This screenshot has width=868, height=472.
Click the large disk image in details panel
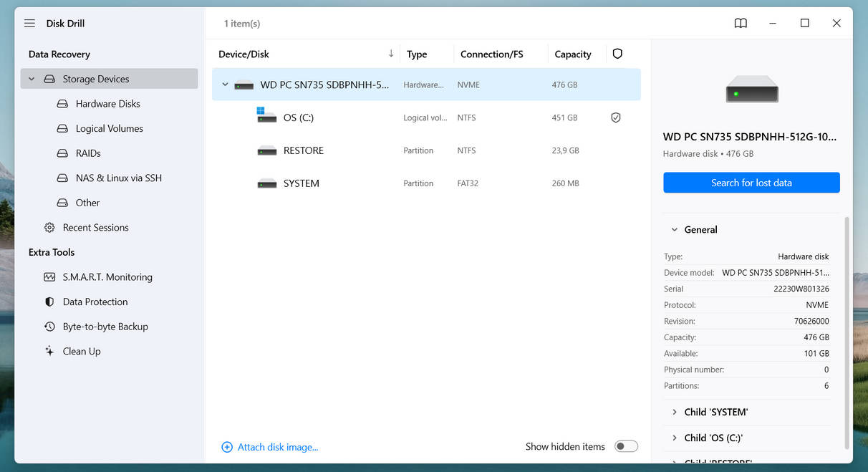752,90
